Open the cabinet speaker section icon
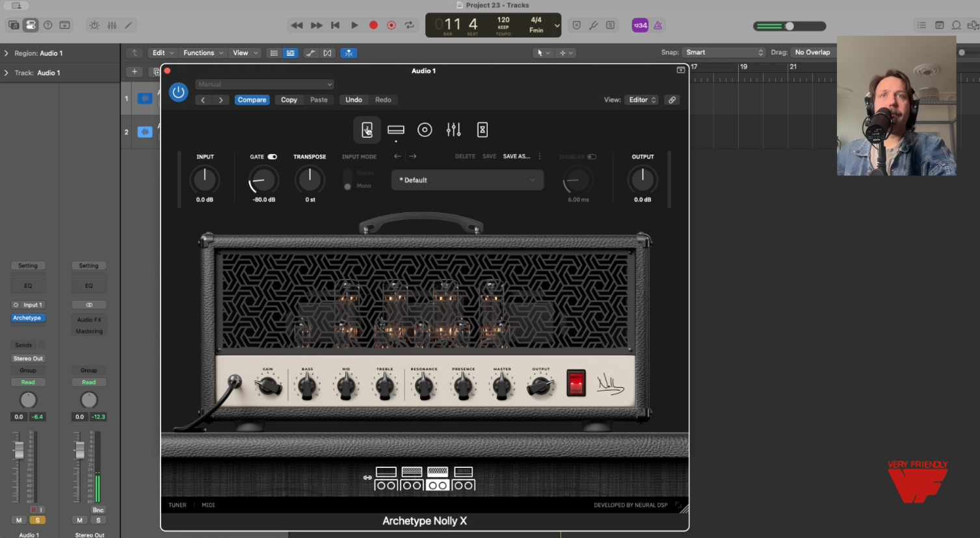This screenshot has width=980, height=538. coord(425,130)
